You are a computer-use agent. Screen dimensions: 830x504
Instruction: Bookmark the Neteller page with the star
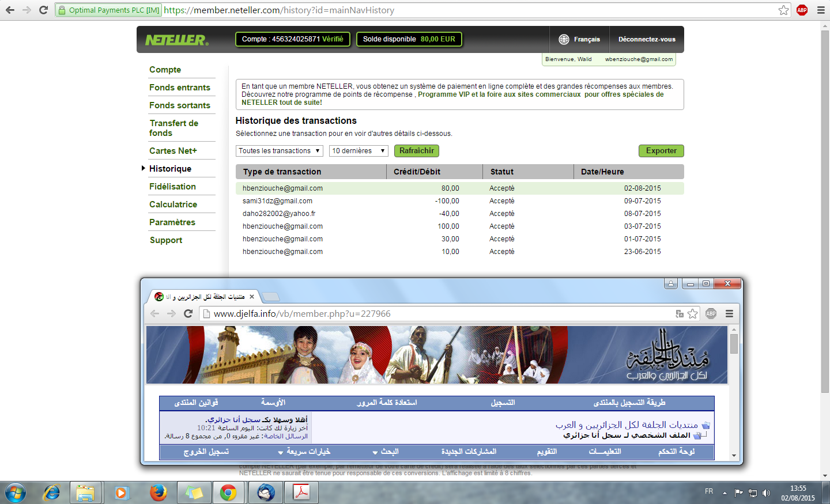click(783, 10)
